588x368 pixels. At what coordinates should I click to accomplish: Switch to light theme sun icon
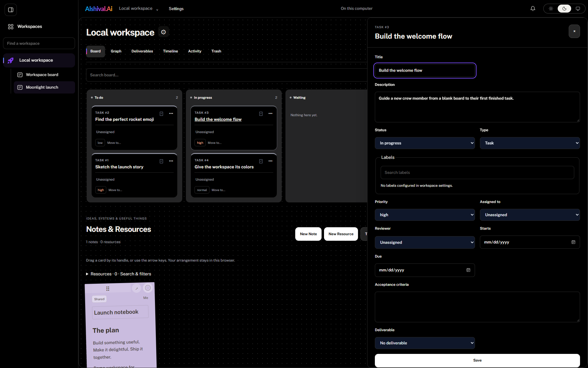point(551,9)
